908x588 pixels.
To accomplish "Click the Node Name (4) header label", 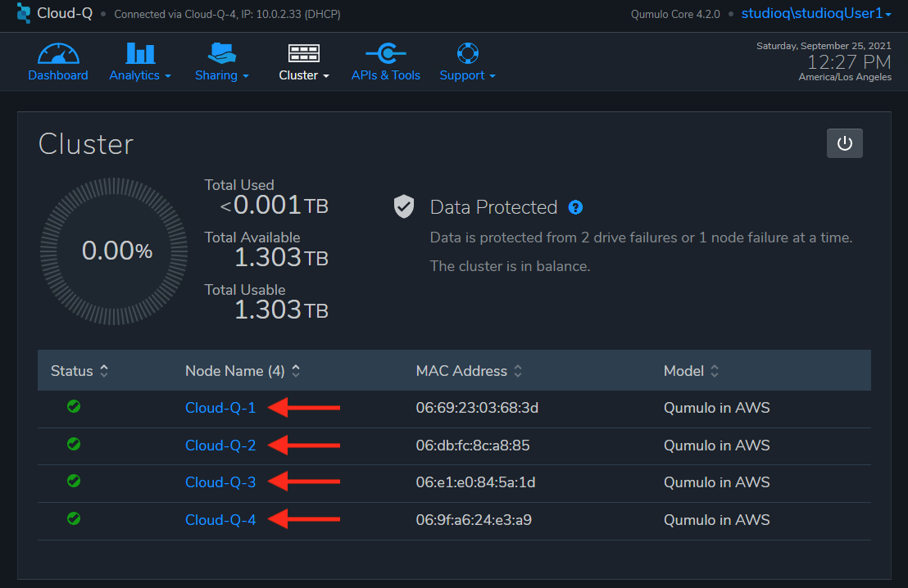I will click(234, 370).
